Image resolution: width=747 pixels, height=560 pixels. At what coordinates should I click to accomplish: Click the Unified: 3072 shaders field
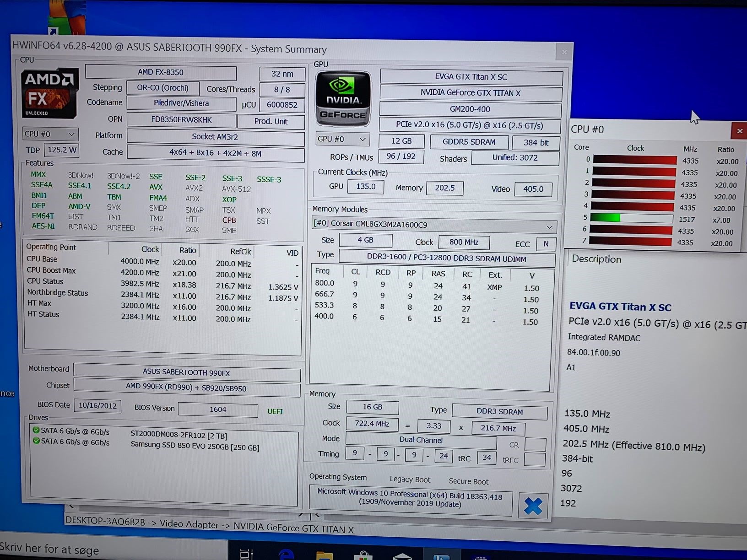[515, 158]
